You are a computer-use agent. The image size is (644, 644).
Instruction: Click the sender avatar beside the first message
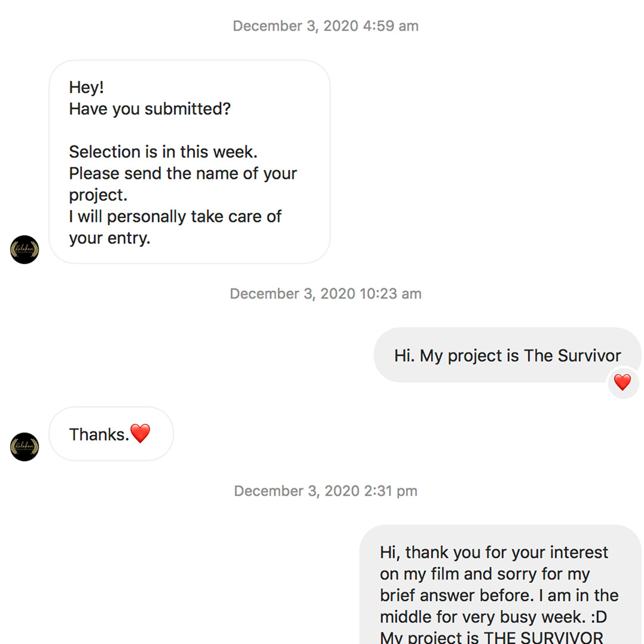[24, 249]
